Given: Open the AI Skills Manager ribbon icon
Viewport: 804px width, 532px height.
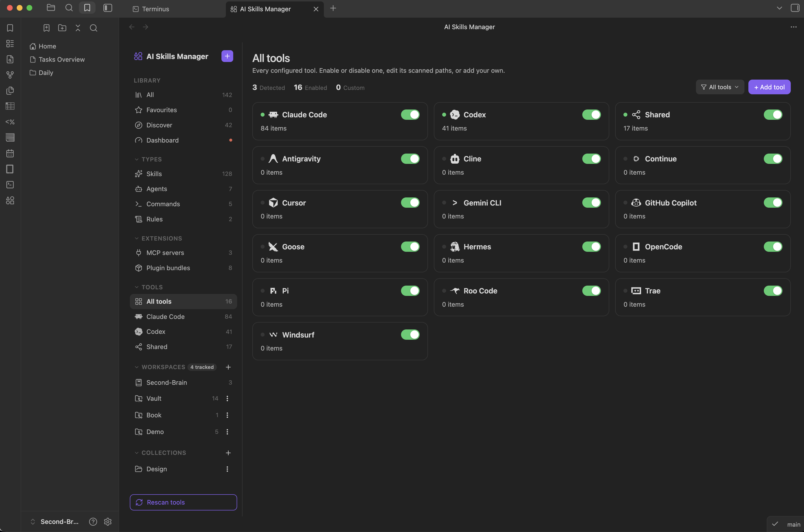Looking at the screenshot, I should coord(10,201).
